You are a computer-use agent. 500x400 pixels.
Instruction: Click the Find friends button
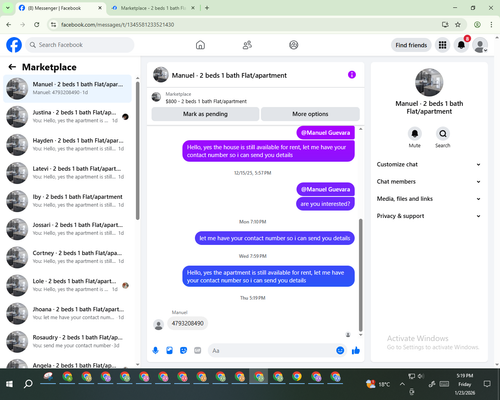[x=411, y=45]
